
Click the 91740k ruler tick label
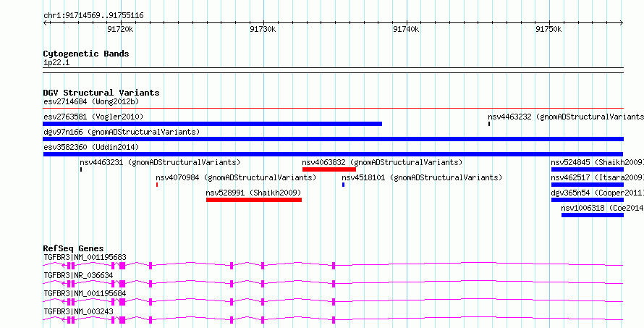[406, 29]
